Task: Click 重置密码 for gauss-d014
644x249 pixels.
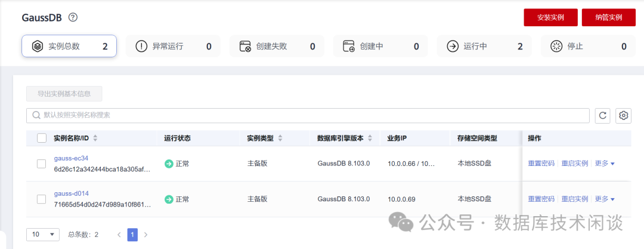Action: [541, 199]
